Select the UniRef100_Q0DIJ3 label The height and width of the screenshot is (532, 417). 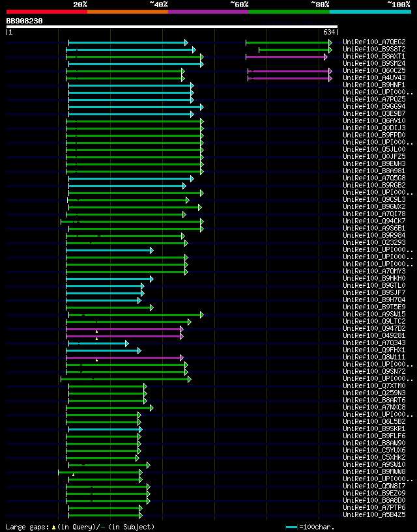(374, 128)
